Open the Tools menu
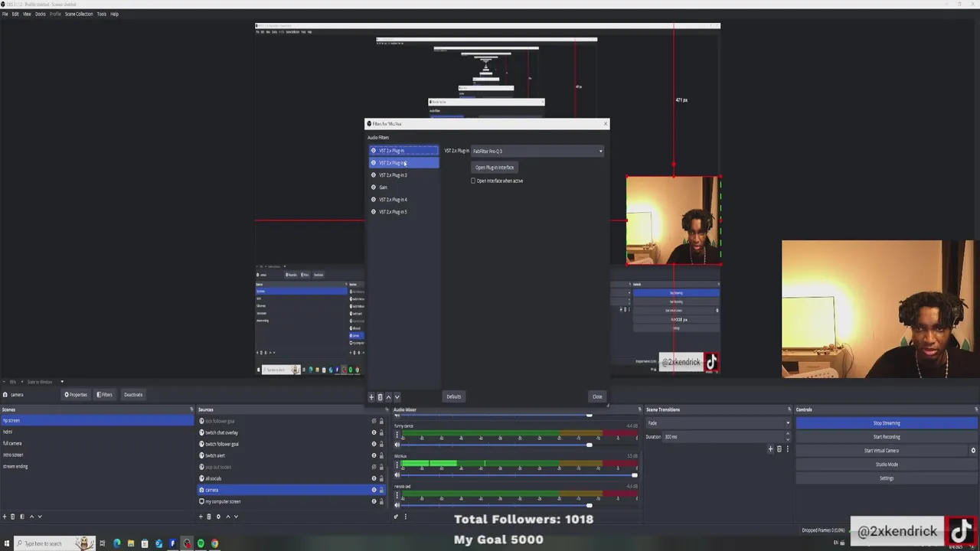The image size is (980, 551). [101, 14]
